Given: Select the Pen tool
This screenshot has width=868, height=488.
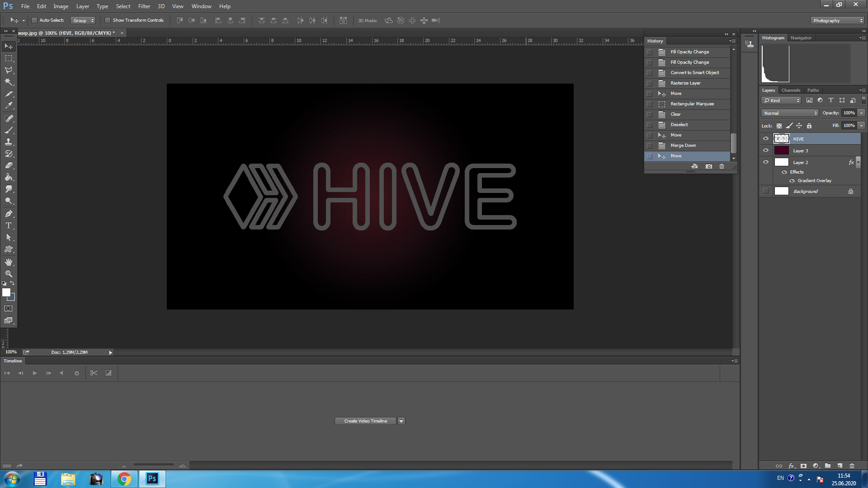Looking at the screenshot, I should 9,214.
